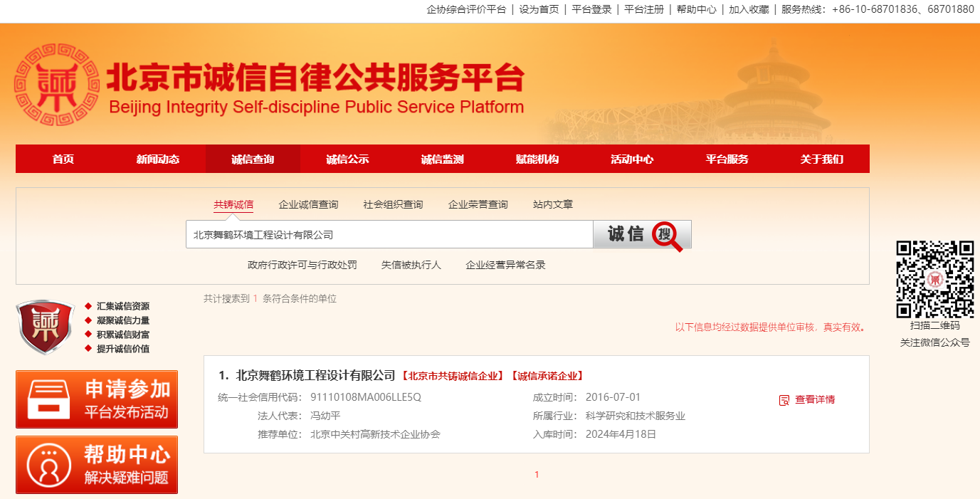Click the 查看详情 text link
The height and width of the screenshot is (499, 980).
click(815, 400)
